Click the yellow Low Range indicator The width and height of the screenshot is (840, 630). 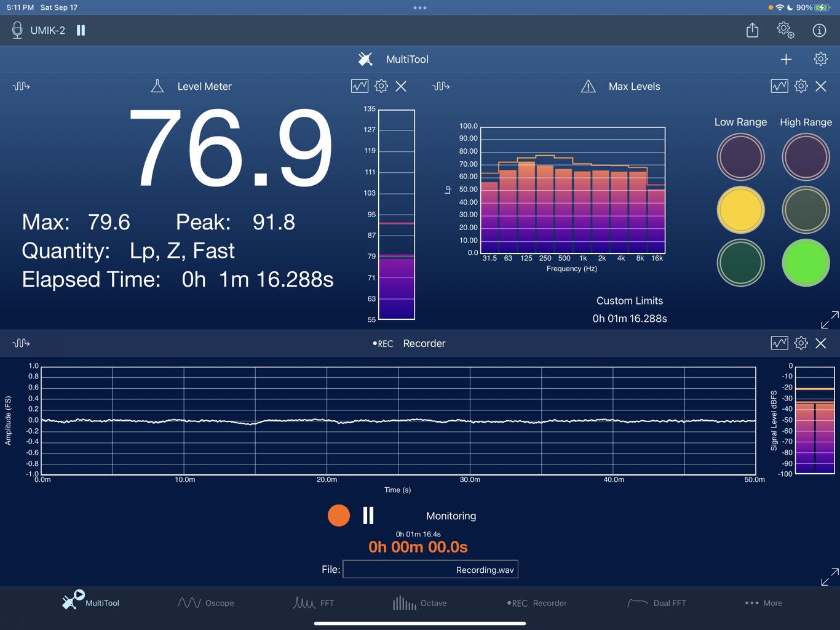(x=740, y=210)
